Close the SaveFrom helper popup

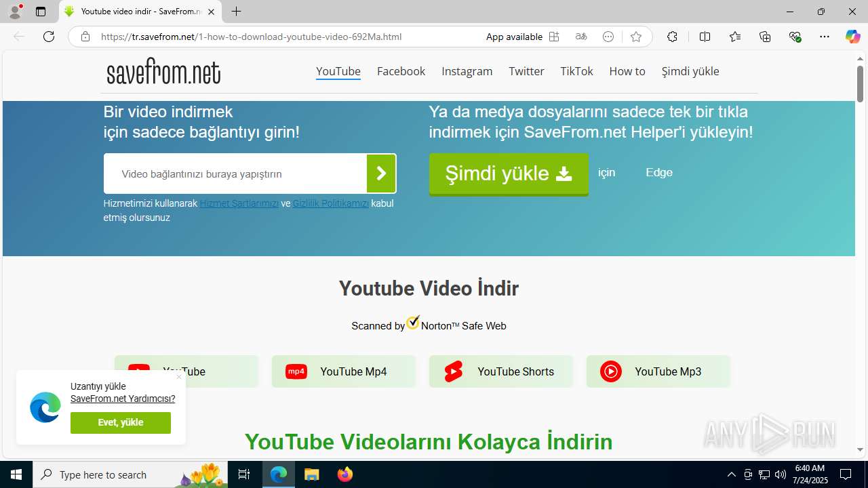coord(179,377)
